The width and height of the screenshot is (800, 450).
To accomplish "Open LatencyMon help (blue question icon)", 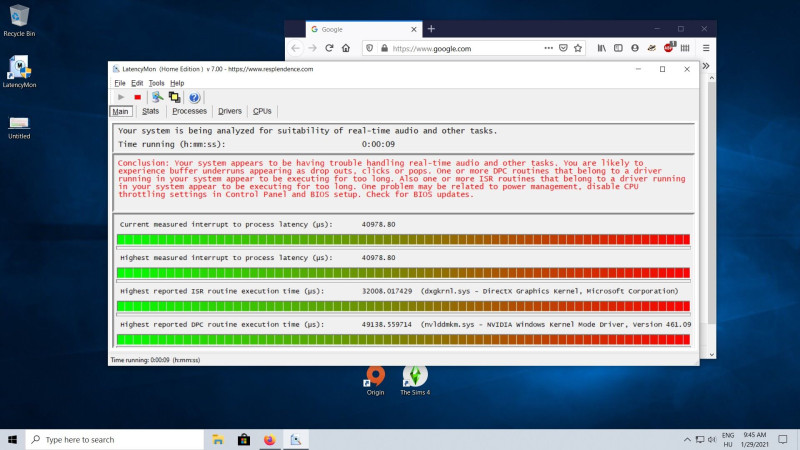I will tap(194, 97).
